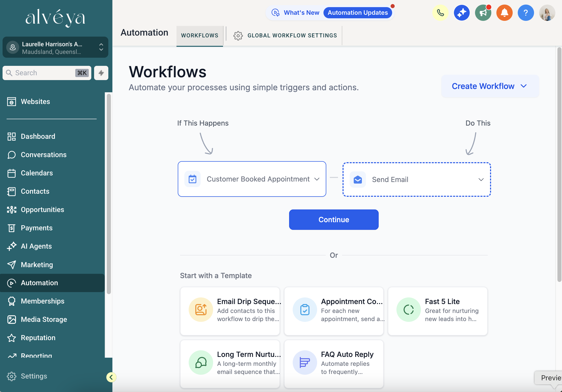Viewport: 562px width, 392px height.
Task: Open the megaphone announcements icon
Action: point(483,13)
